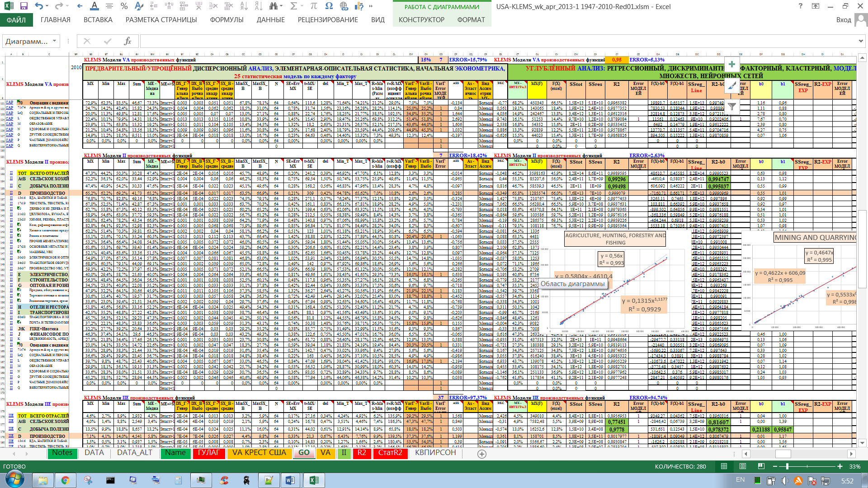Click the font color 'A' icon
Screen dimensions: 868x488
click(x=94, y=6)
